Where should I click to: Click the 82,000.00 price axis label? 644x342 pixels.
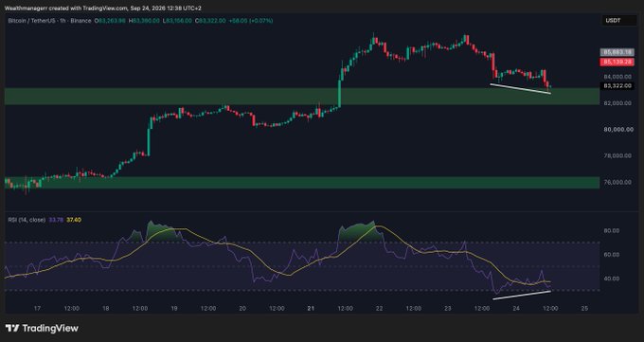(x=617, y=103)
